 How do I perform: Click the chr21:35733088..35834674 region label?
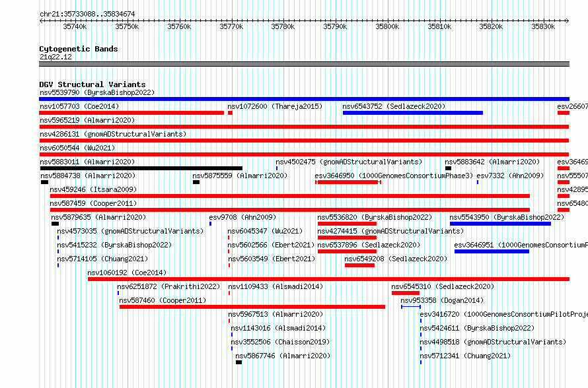(x=87, y=14)
